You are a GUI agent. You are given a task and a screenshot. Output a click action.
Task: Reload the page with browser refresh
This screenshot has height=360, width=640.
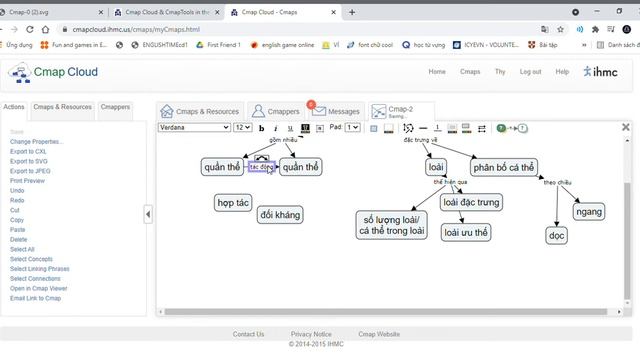coord(29,29)
